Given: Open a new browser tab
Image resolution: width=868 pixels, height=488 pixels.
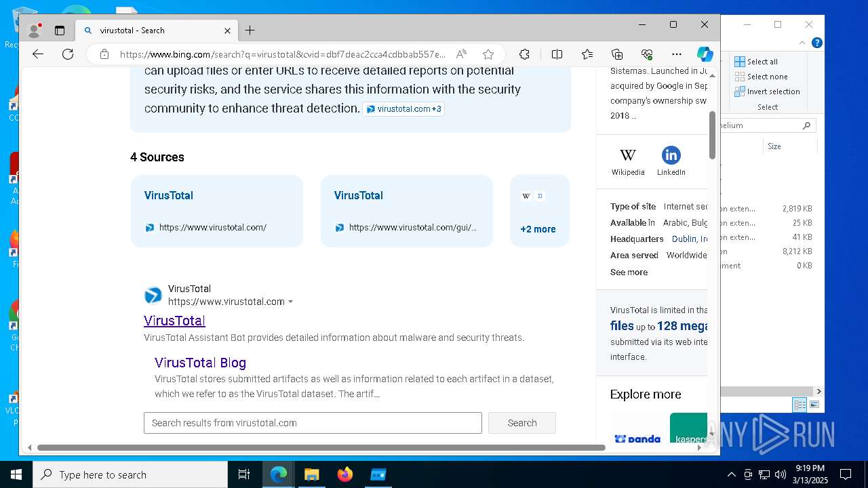Looking at the screenshot, I should 250,30.
